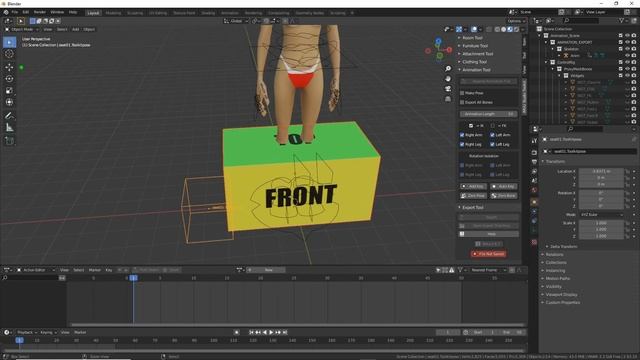Expand the Clothing Tool panel
Viewport: 640px width, 360px height.
pyautogui.click(x=474, y=62)
